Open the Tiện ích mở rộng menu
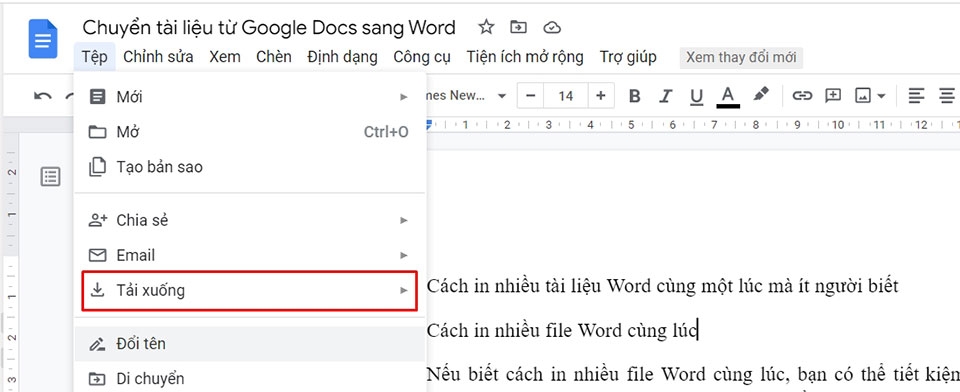The height and width of the screenshot is (392, 960). coord(525,57)
